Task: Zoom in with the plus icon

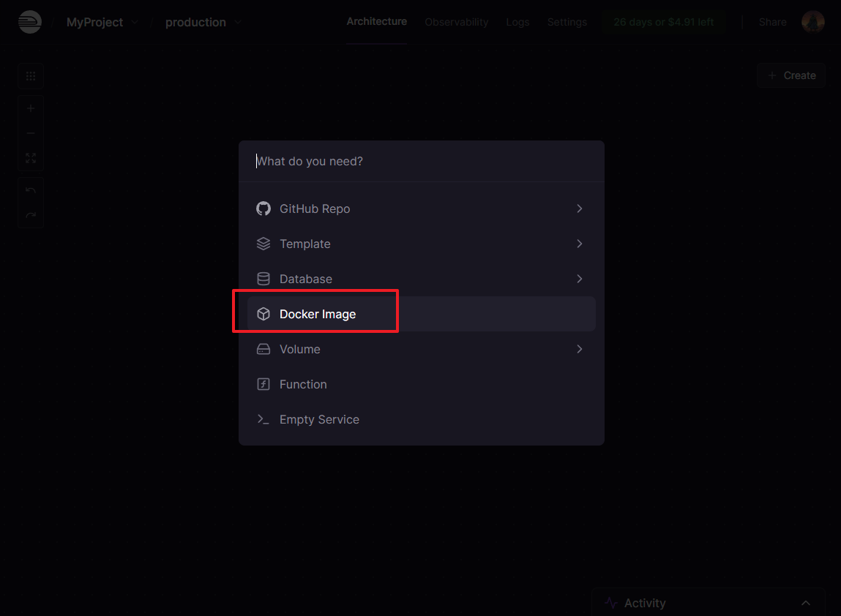Action: (x=31, y=109)
